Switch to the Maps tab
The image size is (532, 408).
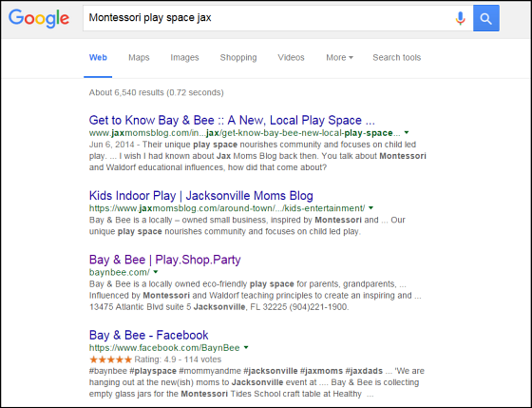(139, 57)
